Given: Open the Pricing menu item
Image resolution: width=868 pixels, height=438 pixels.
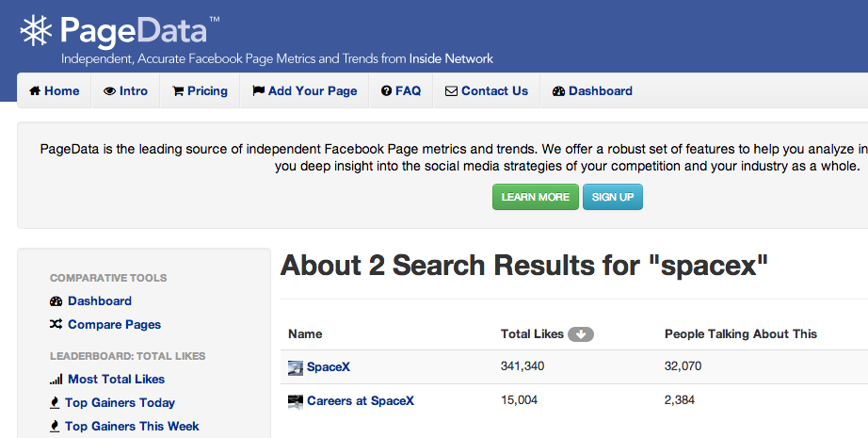Looking at the screenshot, I should tap(200, 90).
